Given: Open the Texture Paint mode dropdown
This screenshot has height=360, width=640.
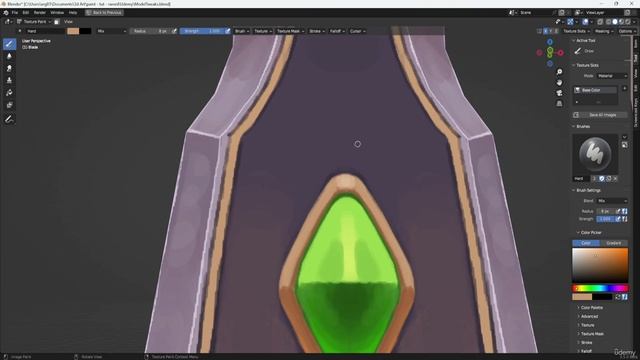Looking at the screenshot, I should click(x=34, y=22).
